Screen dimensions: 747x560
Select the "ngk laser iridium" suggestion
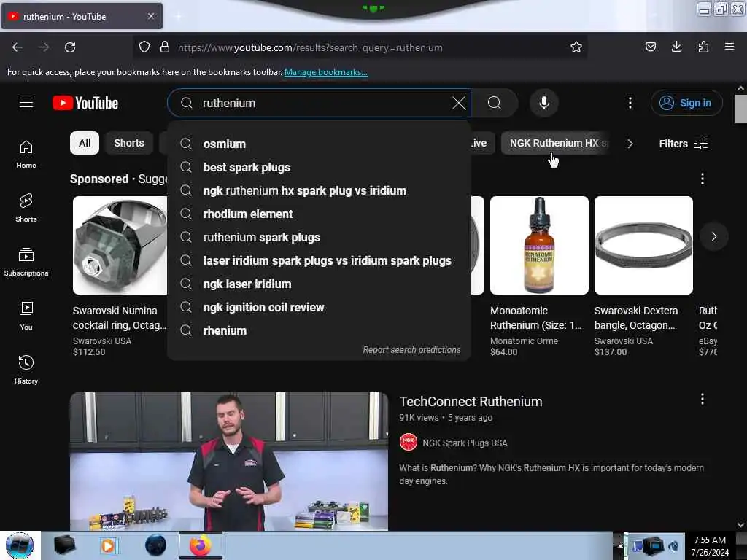coord(319,284)
